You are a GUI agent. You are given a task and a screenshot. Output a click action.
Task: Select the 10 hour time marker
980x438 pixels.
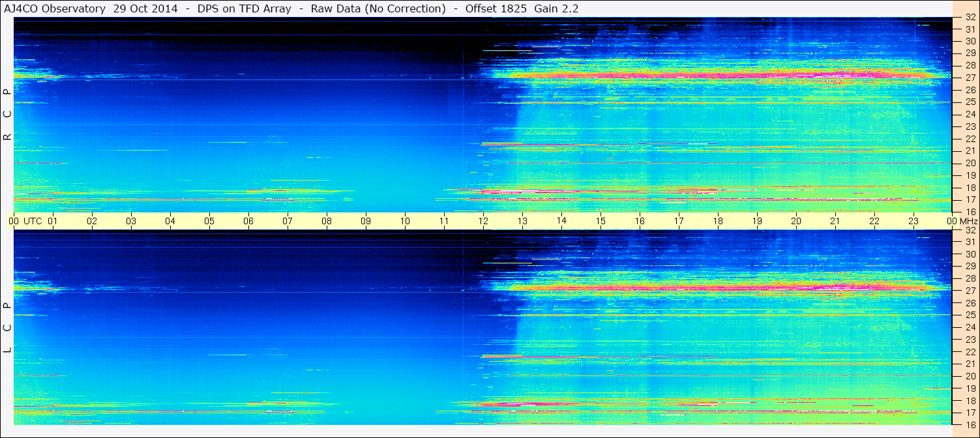[x=405, y=221]
